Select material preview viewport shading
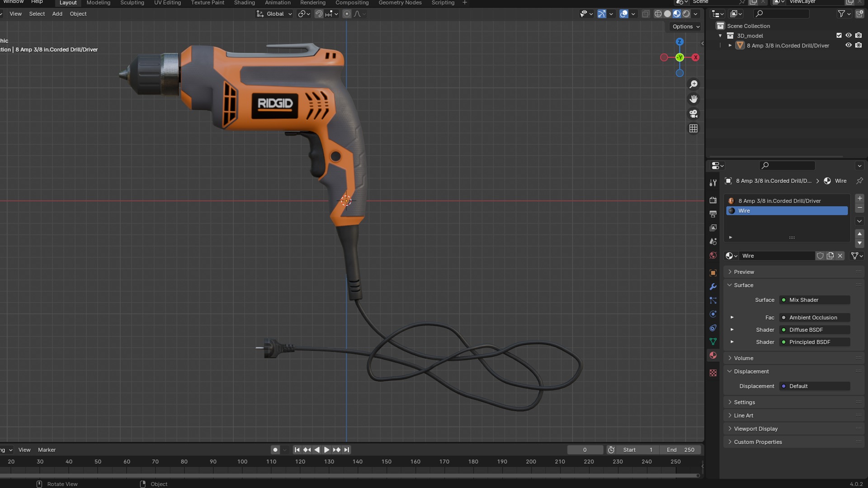The width and height of the screenshot is (868, 488). pos(677,14)
